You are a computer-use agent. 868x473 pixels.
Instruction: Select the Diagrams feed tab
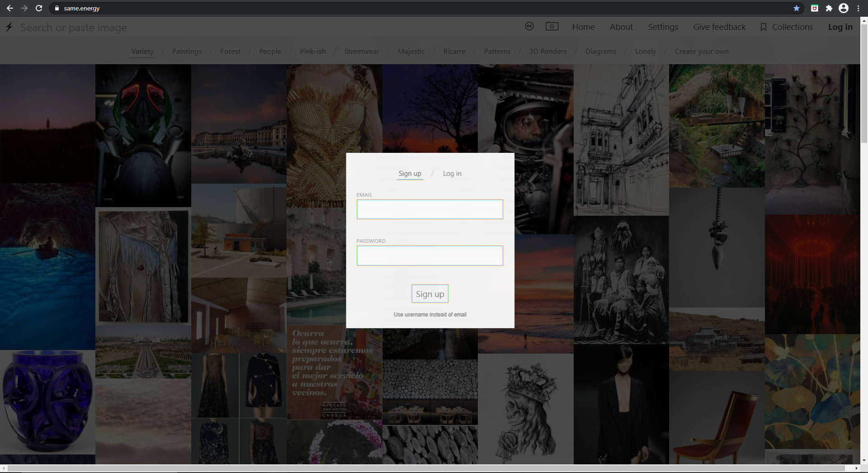(601, 52)
